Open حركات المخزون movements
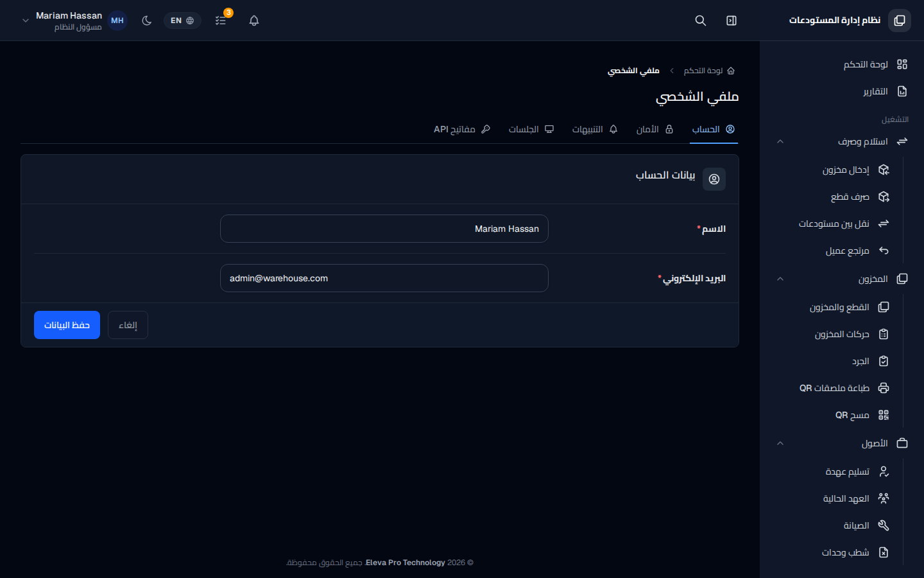 click(833, 334)
